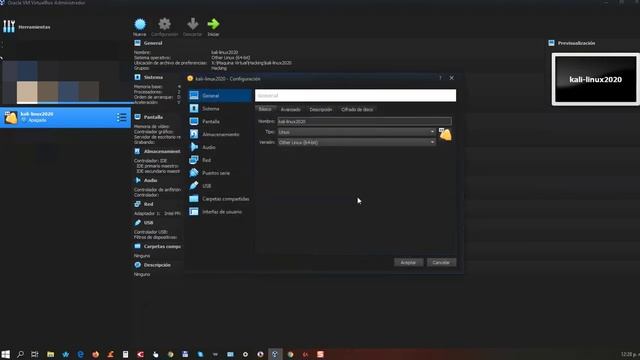The image size is (640, 360).
Task: Click Almacenamiento section header in main window details
Action: (157, 151)
